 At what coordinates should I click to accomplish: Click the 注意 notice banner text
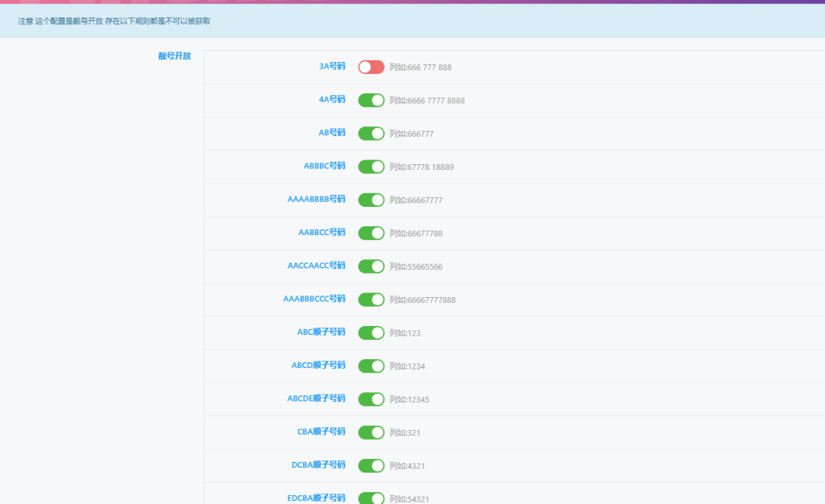point(114,21)
